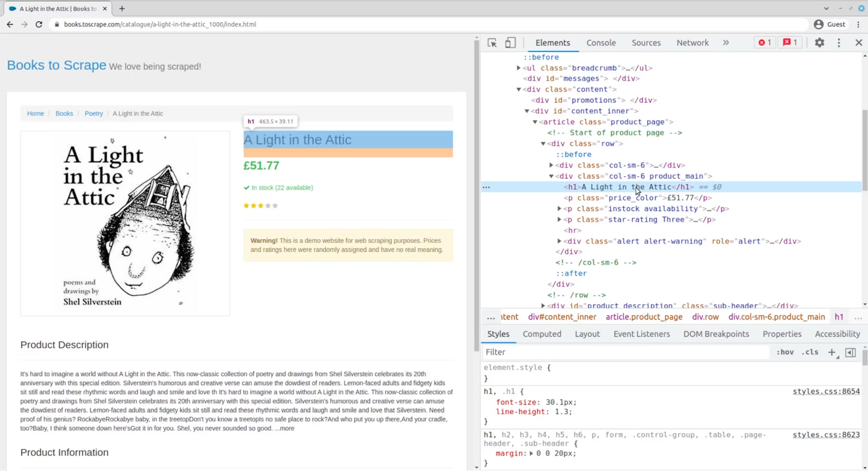The width and height of the screenshot is (868, 471).
Task: Toggle the device toolbar icon
Action: click(510, 43)
